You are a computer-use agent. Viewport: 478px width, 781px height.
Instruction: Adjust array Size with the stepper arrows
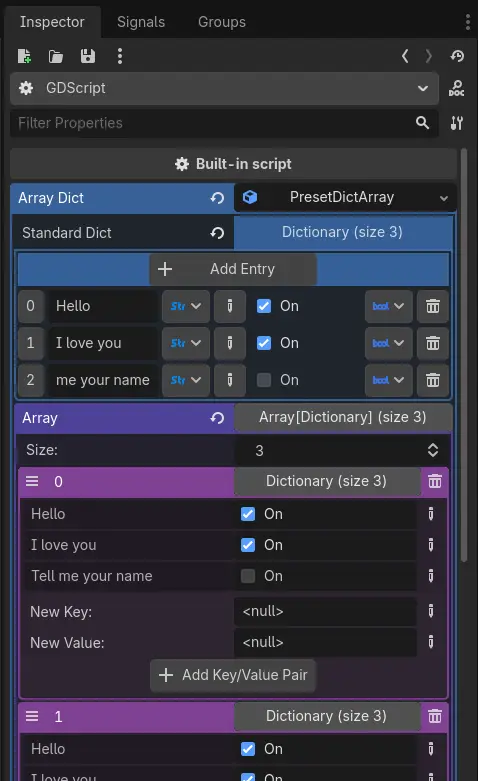433,450
